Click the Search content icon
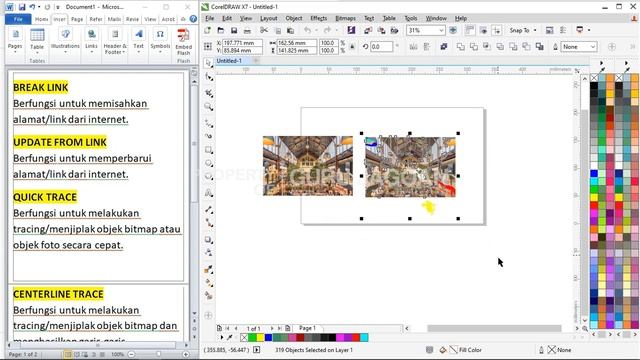 [351, 30]
